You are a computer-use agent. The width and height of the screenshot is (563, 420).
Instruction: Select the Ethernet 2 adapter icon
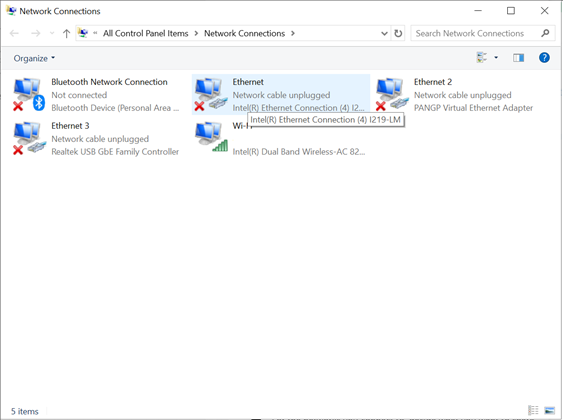[392, 94]
